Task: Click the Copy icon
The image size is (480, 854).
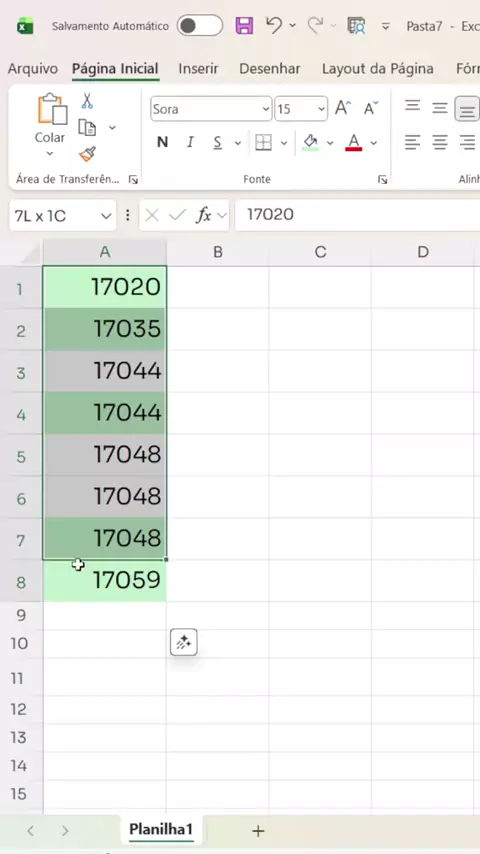Action: pyautogui.click(x=87, y=127)
